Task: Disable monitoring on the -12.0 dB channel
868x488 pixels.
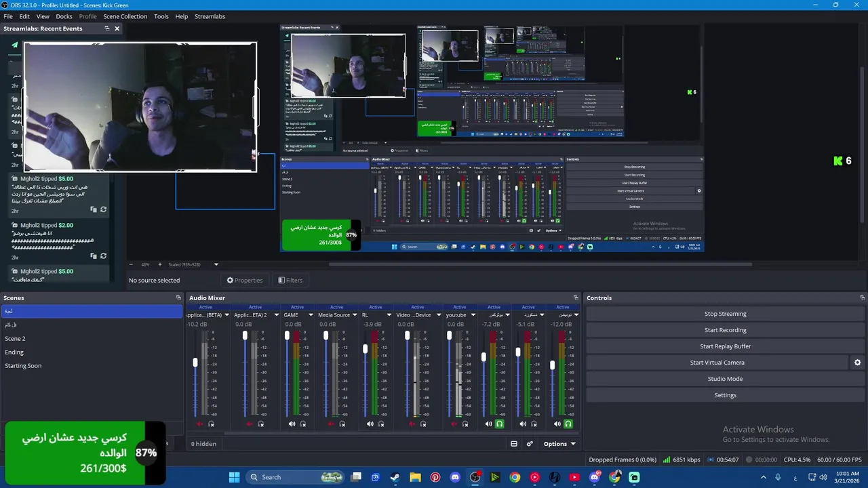Action: (568, 424)
